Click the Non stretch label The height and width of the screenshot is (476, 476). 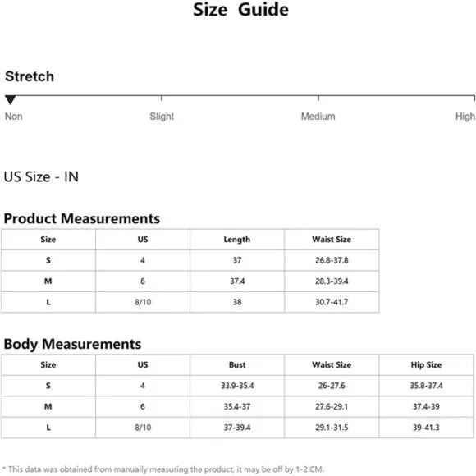tap(14, 117)
